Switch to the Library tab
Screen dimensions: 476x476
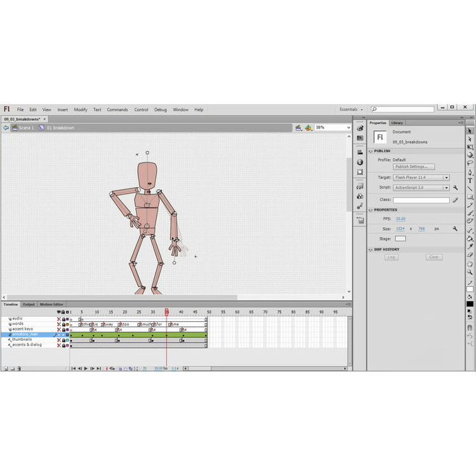[397, 123]
